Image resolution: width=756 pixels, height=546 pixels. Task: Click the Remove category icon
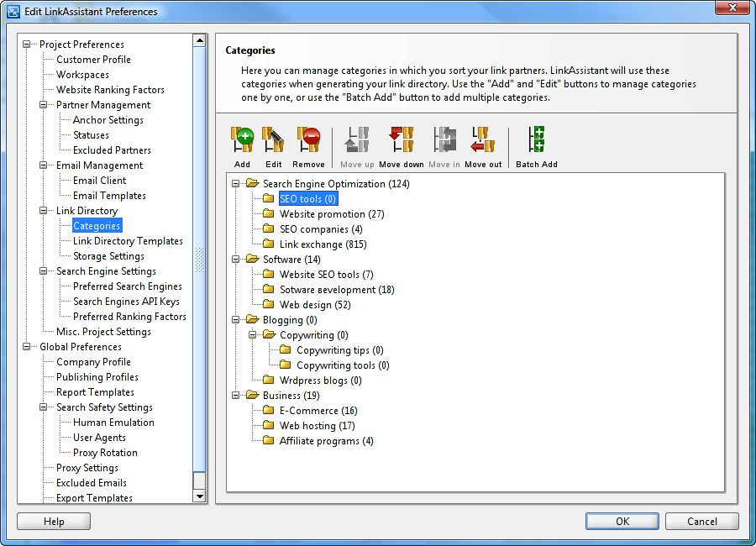point(308,140)
